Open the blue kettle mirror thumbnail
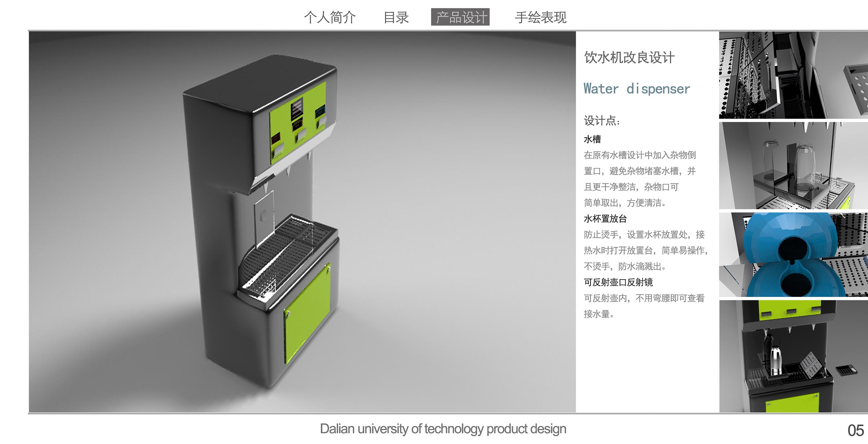868x444 pixels. 794,254
